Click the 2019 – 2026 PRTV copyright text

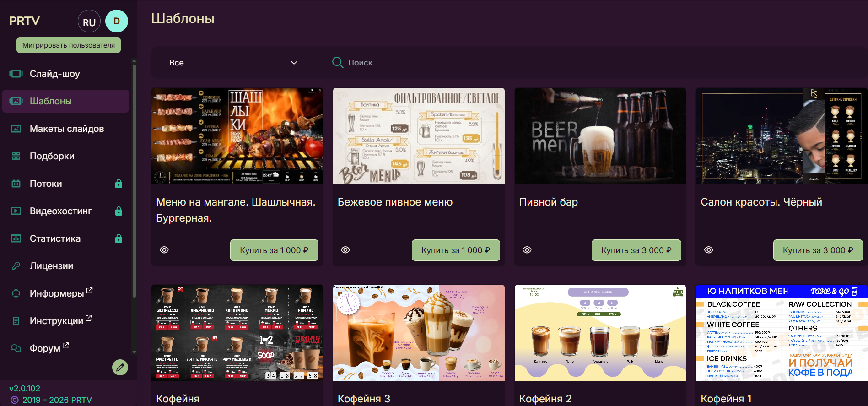pyautogui.click(x=57, y=400)
